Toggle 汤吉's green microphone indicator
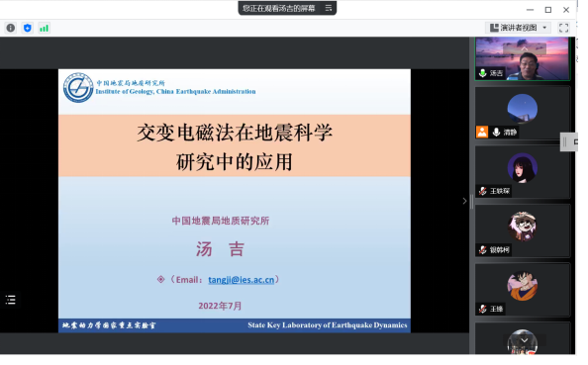 point(483,73)
